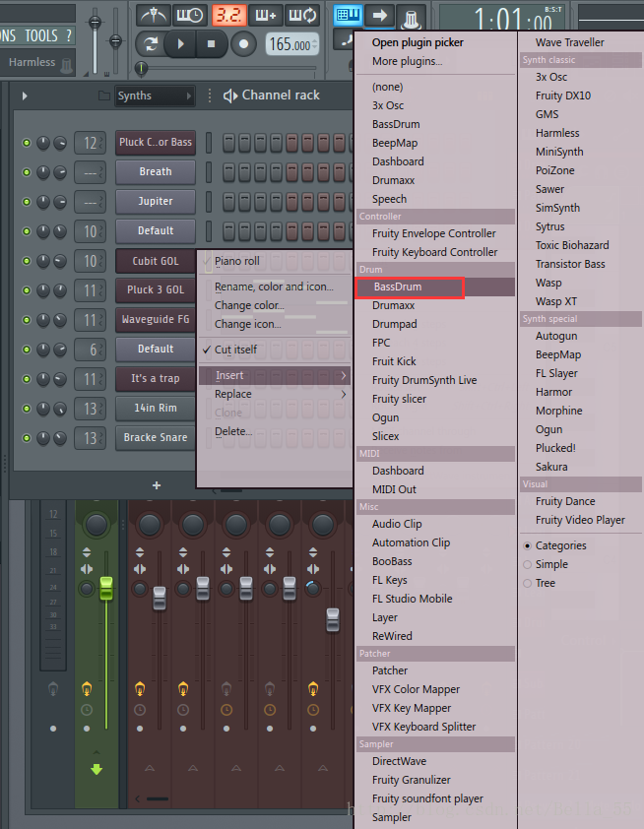Enable wait for input before recording
644x829 pixels.
[x=190, y=16]
